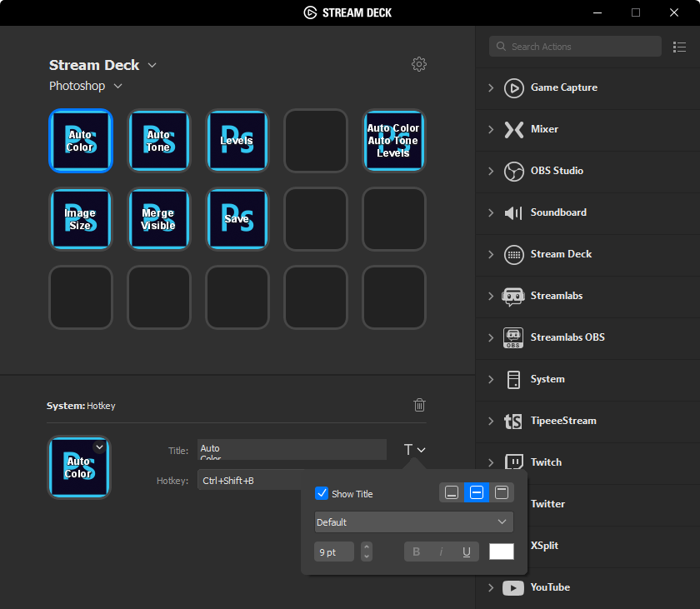This screenshot has height=609, width=700.
Task: Click the Save Photoshop key
Action: click(237, 219)
